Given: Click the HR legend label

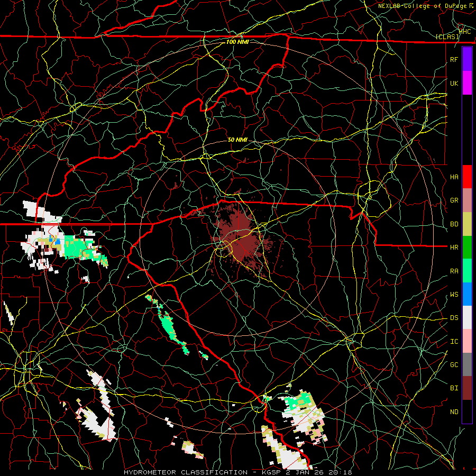Looking at the screenshot, I should (454, 248).
